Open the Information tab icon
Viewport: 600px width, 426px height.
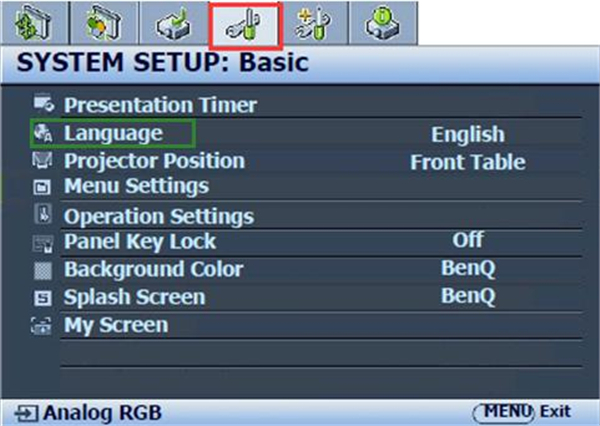tap(383, 23)
